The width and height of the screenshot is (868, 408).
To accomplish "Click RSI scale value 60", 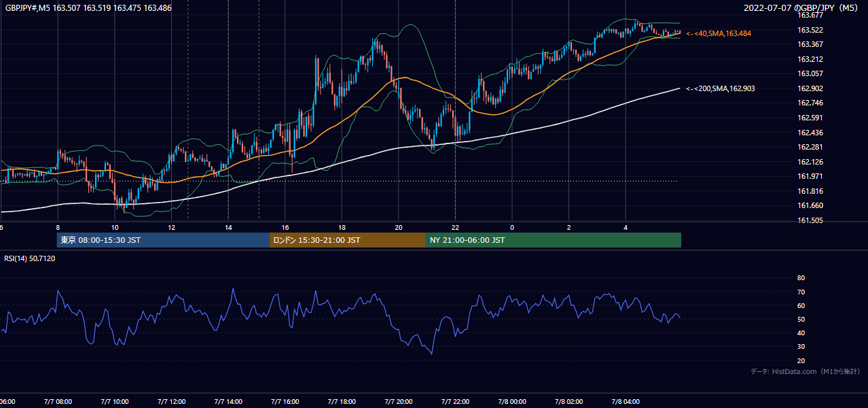I will click(x=801, y=306).
